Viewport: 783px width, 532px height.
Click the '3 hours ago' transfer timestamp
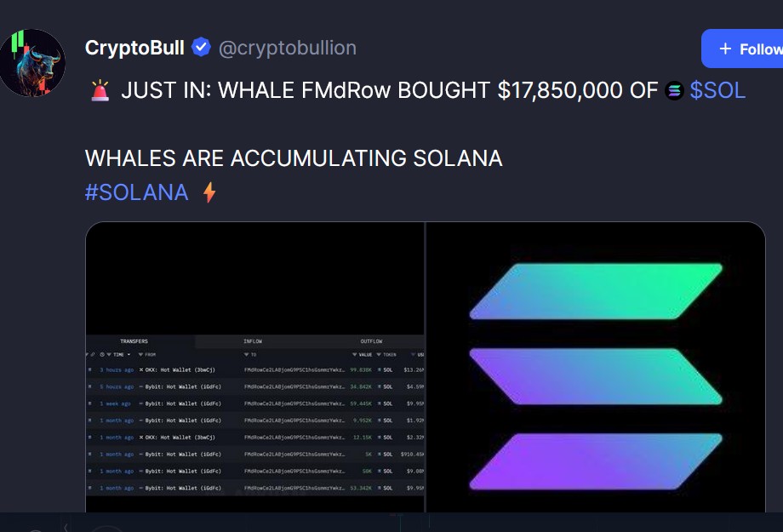(x=116, y=370)
